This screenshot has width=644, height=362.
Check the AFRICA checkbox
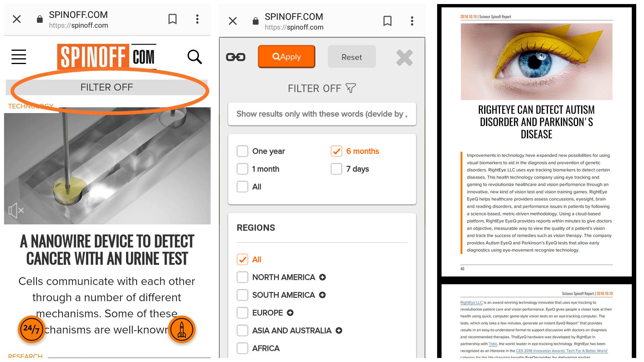pyautogui.click(x=242, y=348)
